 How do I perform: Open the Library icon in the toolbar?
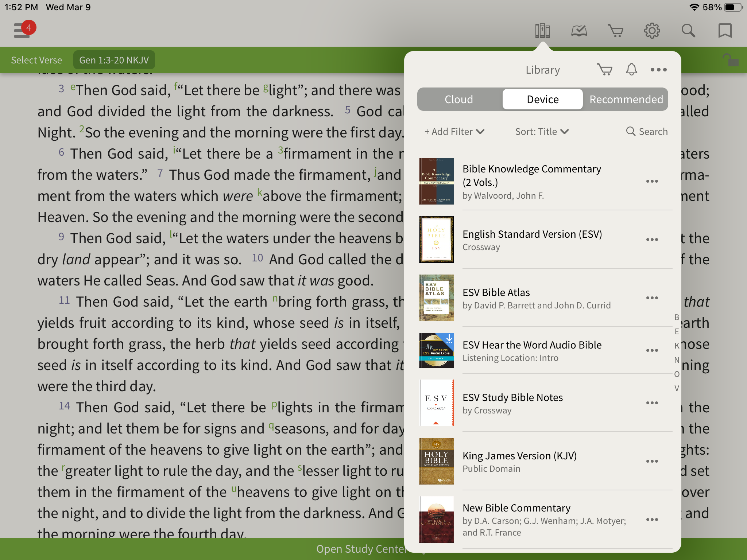[543, 31]
